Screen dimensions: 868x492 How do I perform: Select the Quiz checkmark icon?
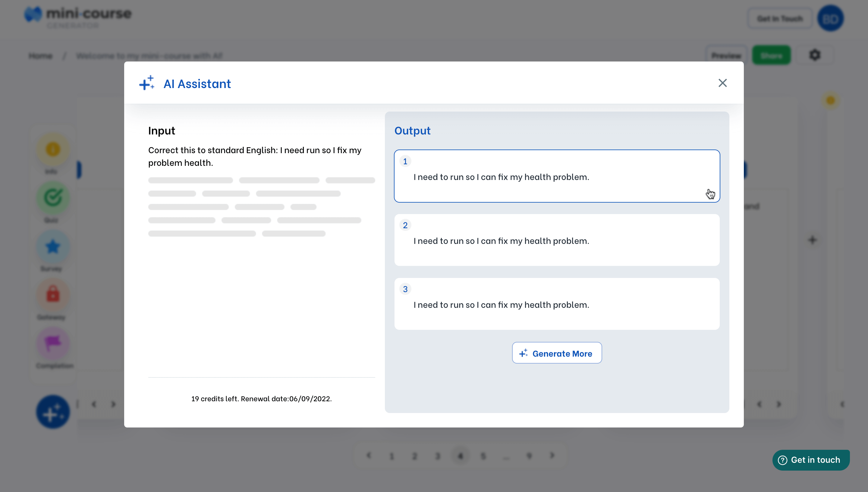pos(53,198)
